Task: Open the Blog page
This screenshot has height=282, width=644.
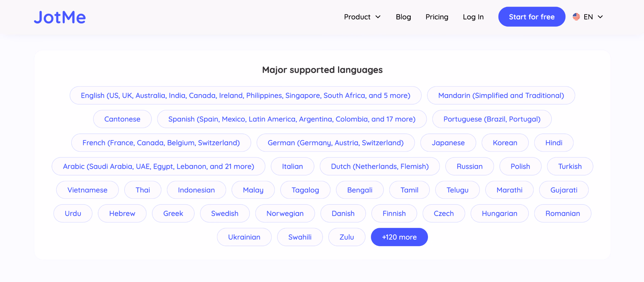Action: click(x=403, y=17)
